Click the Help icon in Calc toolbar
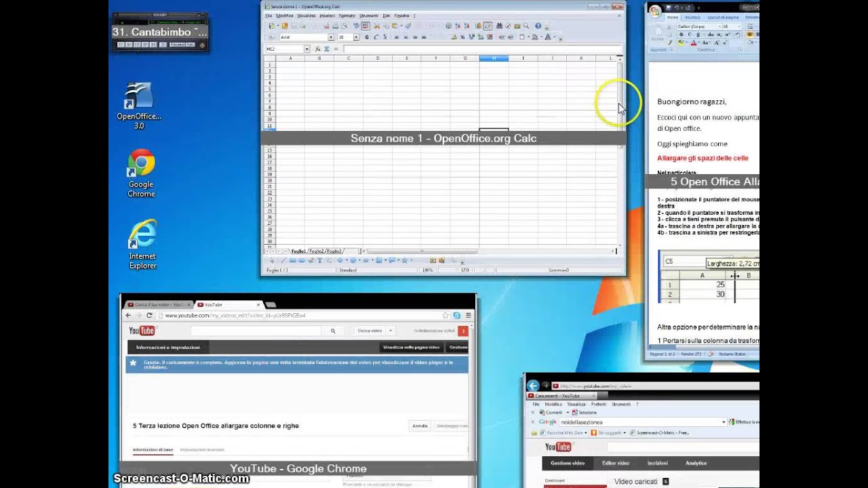 (538, 26)
